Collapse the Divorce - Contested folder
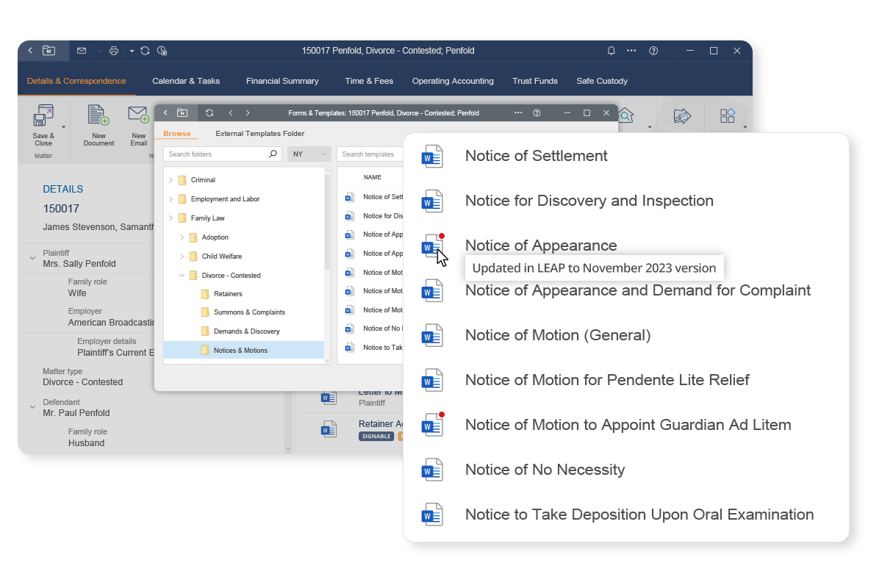The height and width of the screenshot is (588, 882). pyautogui.click(x=182, y=276)
